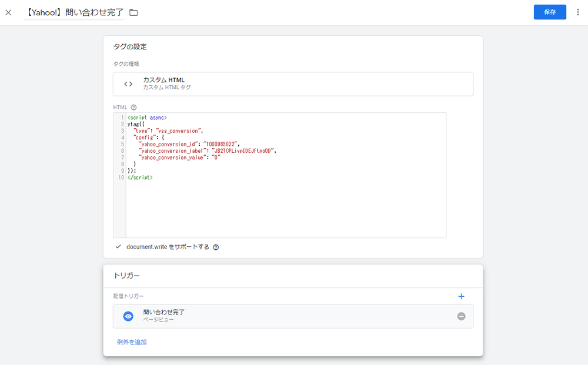Open help icon beside document.write option

pyautogui.click(x=216, y=247)
